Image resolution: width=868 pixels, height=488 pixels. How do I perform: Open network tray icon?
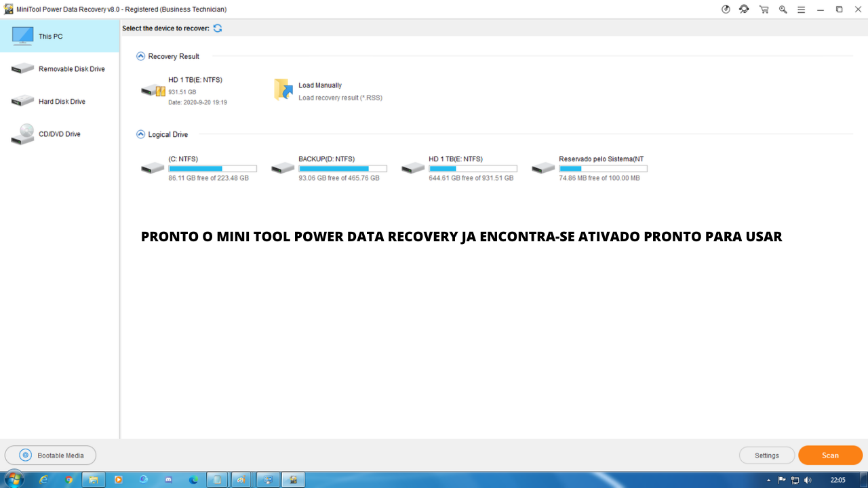(795, 480)
